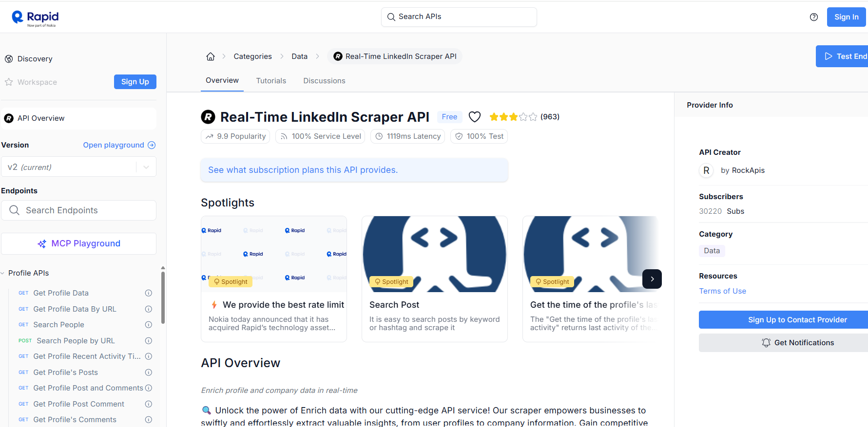
Task: Click the Sign In button
Action: [x=847, y=17]
